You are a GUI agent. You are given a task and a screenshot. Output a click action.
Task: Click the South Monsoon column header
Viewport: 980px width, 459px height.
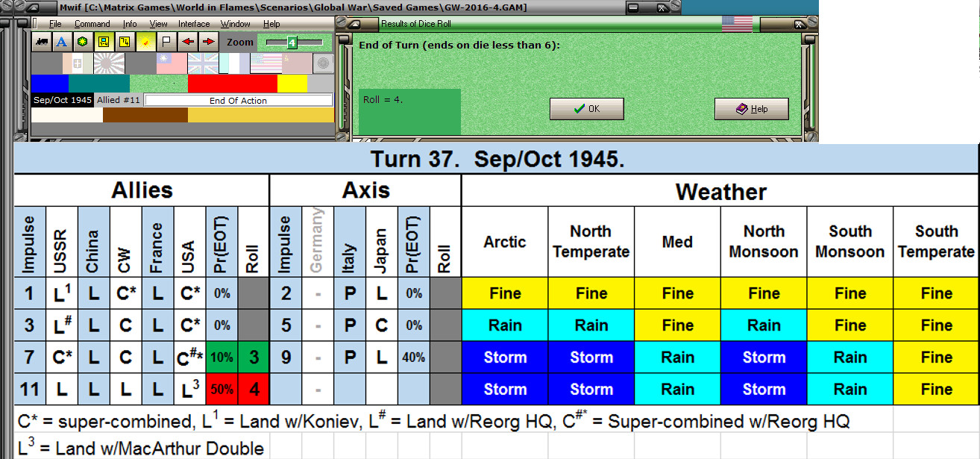click(850, 242)
